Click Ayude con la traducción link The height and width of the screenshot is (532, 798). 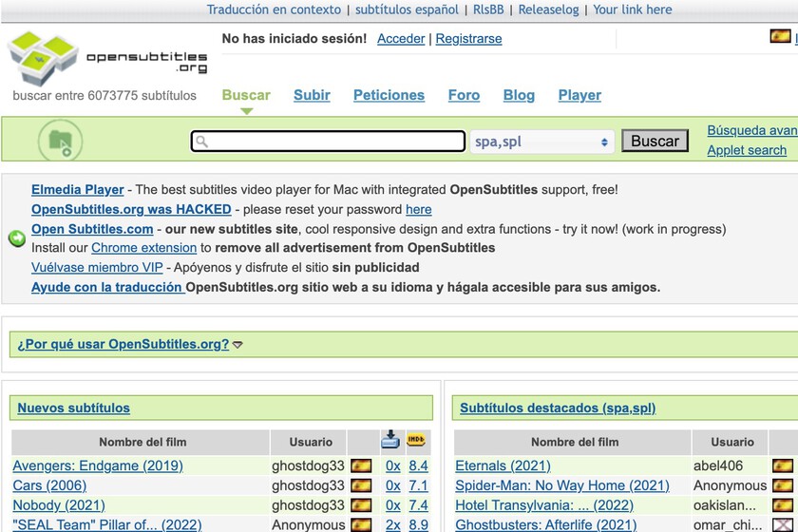[x=106, y=288]
